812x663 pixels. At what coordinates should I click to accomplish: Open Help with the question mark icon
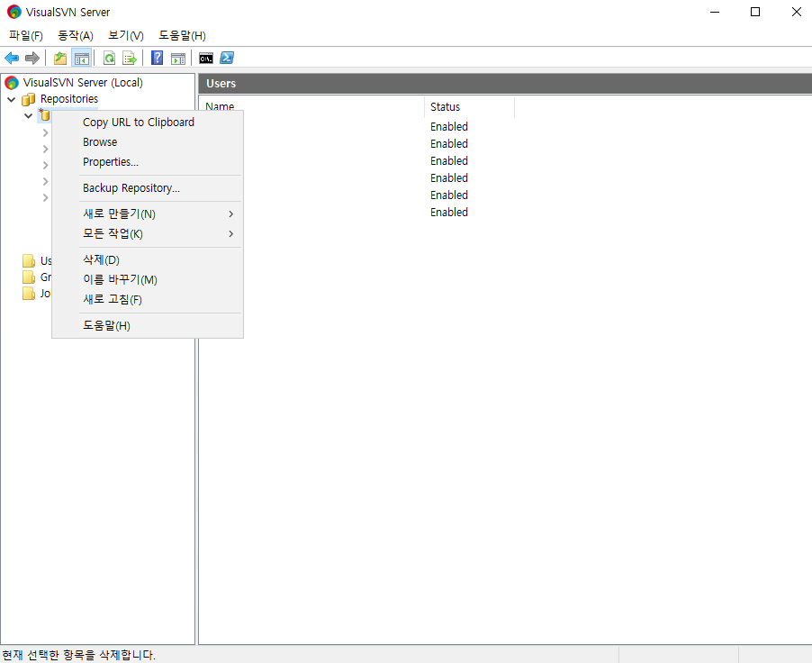click(x=157, y=58)
